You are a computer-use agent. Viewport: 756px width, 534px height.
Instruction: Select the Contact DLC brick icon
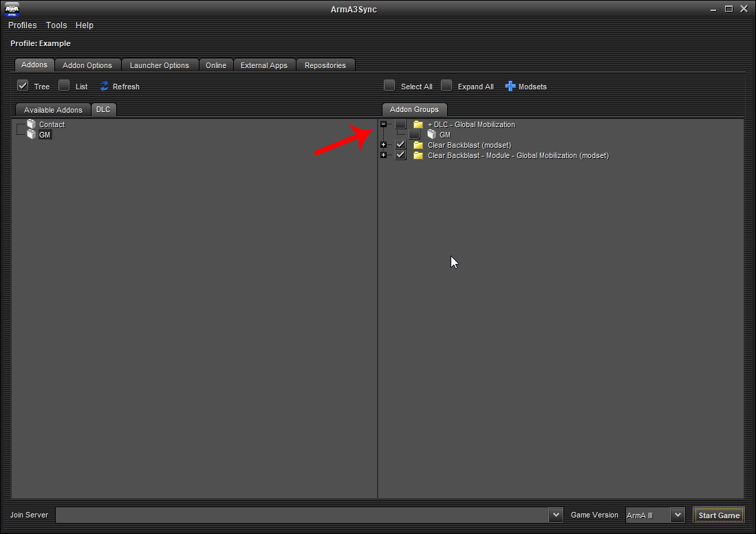(32, 124)
